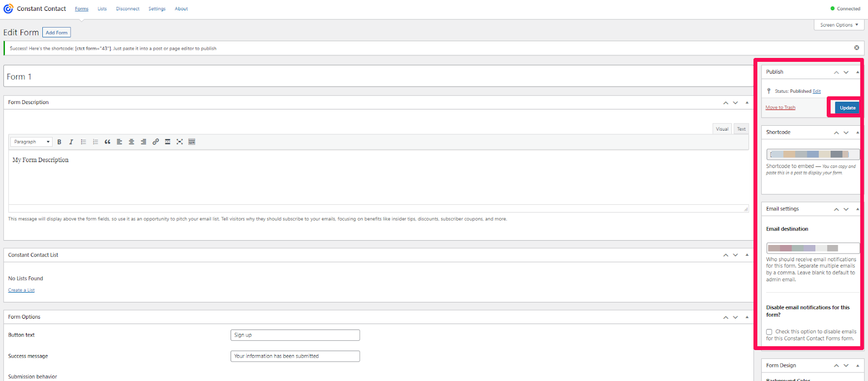Open the Lists menu item
This screenshot has width=868, height=381.
pyautogui.click(x=102, y=9)
